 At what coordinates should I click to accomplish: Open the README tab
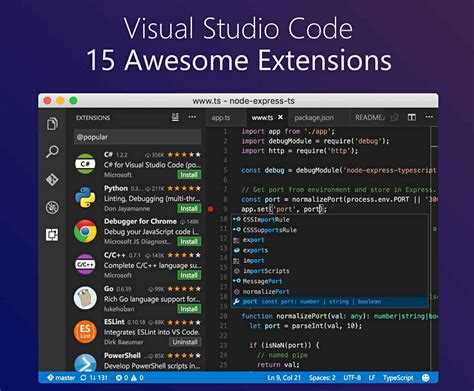click(x=369, y=118)
